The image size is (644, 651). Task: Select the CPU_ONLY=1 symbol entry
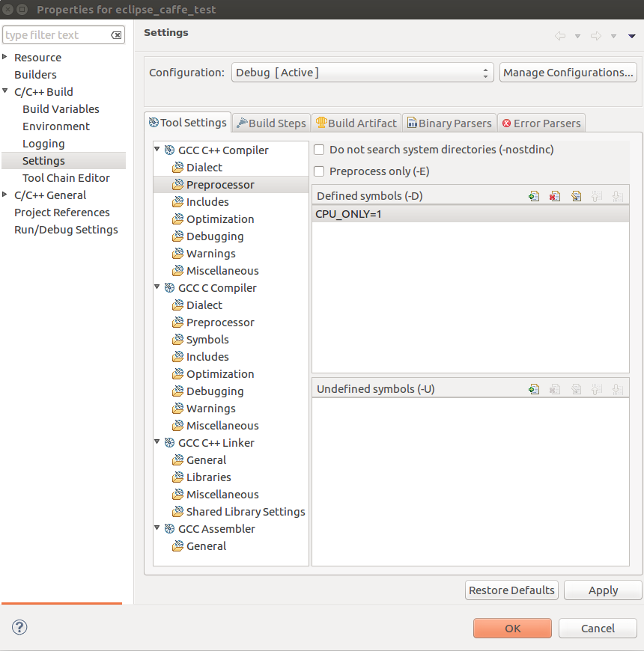(x=470, y=214)
